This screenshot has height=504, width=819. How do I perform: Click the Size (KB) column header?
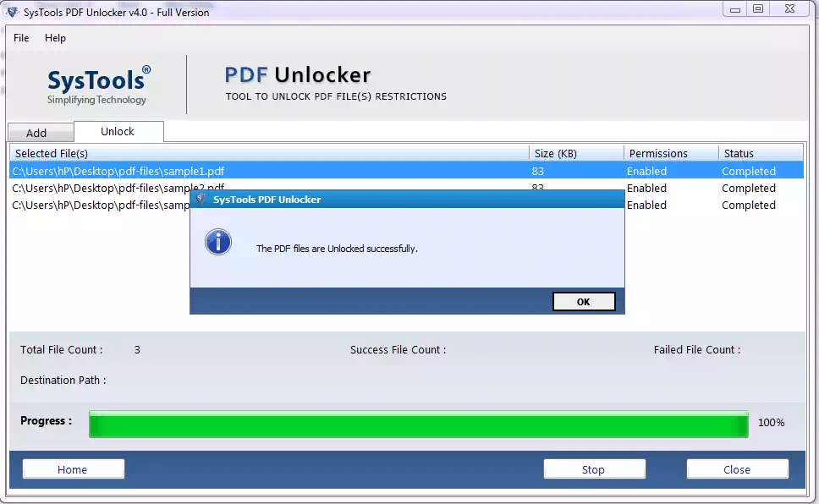576,153
